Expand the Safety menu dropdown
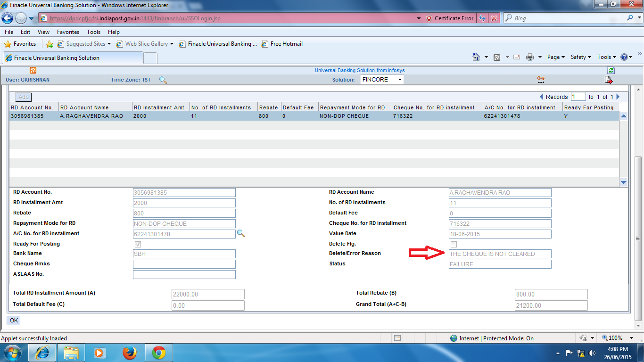The image size is (644, 362). coord(581,57)
